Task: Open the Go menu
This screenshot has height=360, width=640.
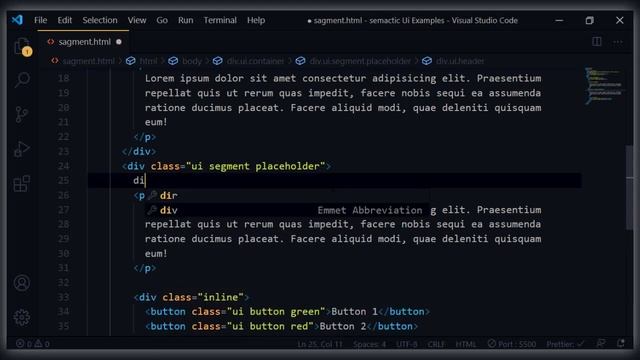Action: [162, 20]
